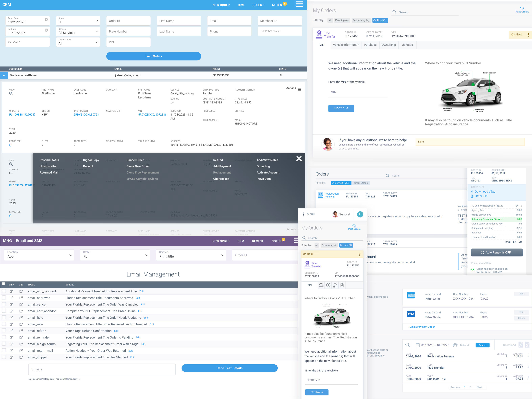Click the view magnifier for order FL 109838
Image resolution: width=532 pixels, height=399 pixels.
point(11,94)
